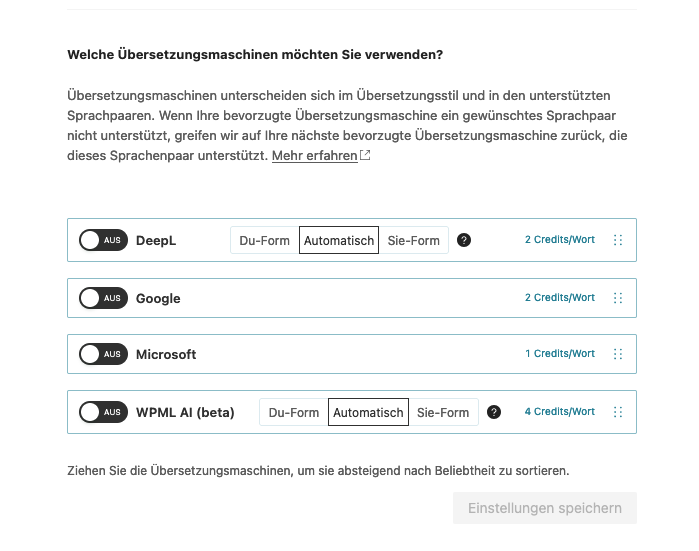Click the WPML AI formality help icon
The width and height of the screenshot is (699, 551).
pos(494,412)
